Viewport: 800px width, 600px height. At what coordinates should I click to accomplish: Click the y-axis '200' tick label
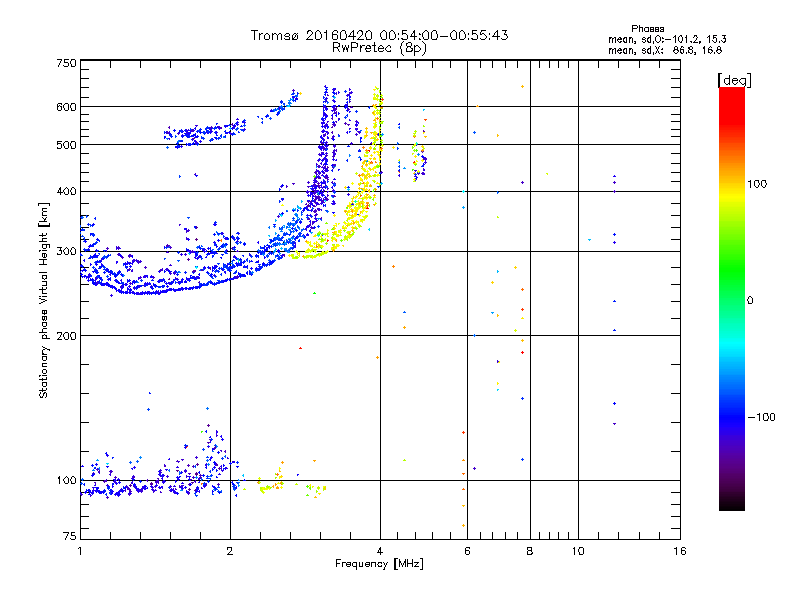click(x=66, y=336)
